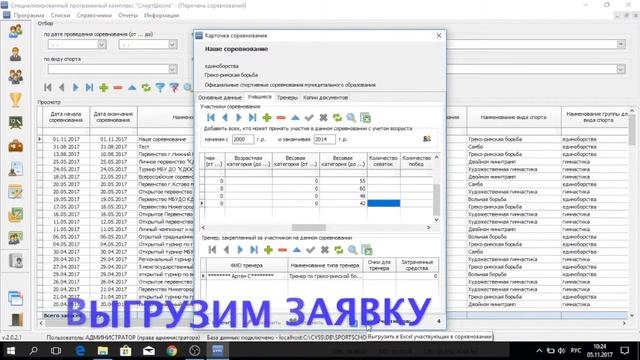Select the highlighted blue cell in participants grid
This screenshot has width=640, height=360.
[x=384, y=203]
